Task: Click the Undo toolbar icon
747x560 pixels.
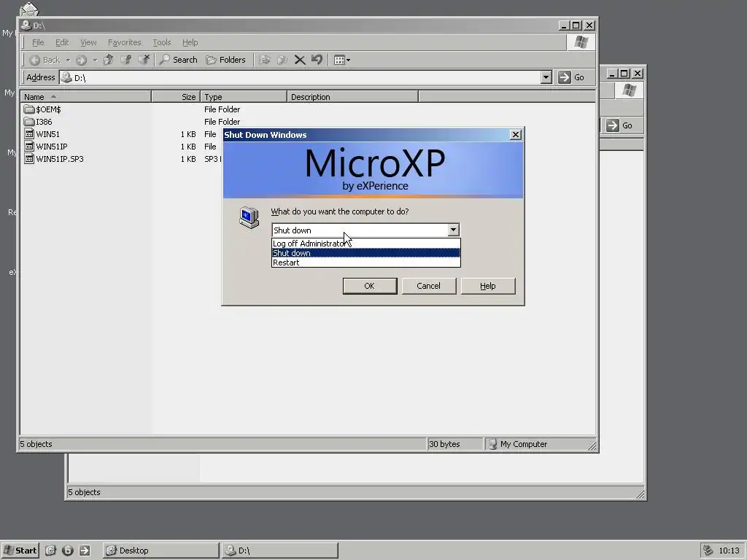Action: coord(317,60)
